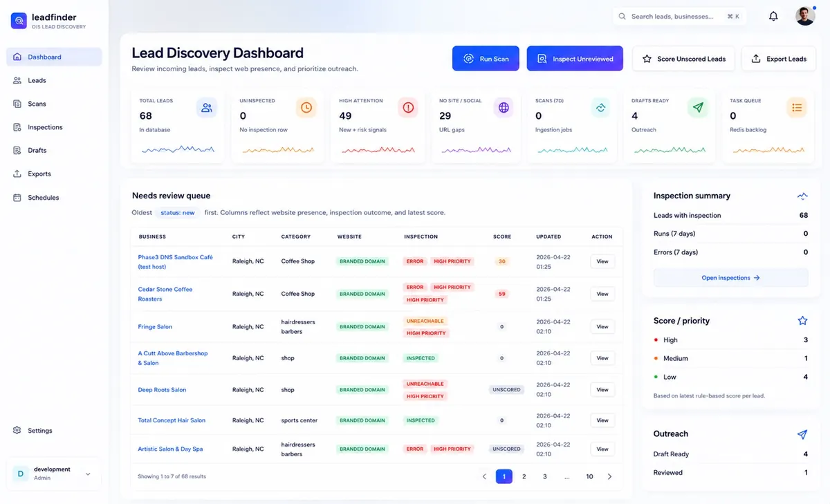Click Score Unscored Leads button
830x504 pixels.
click(x=683, y=59)
